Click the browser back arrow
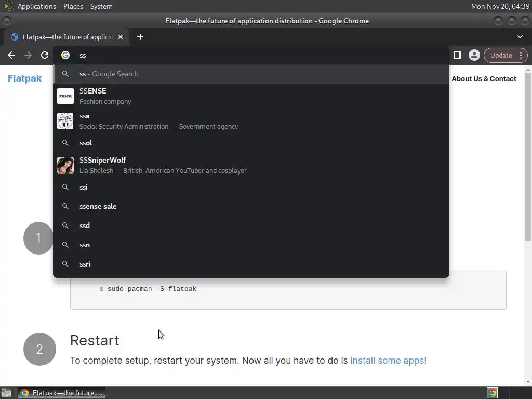This screenshot has width=532, height=399. coord(11,55)
